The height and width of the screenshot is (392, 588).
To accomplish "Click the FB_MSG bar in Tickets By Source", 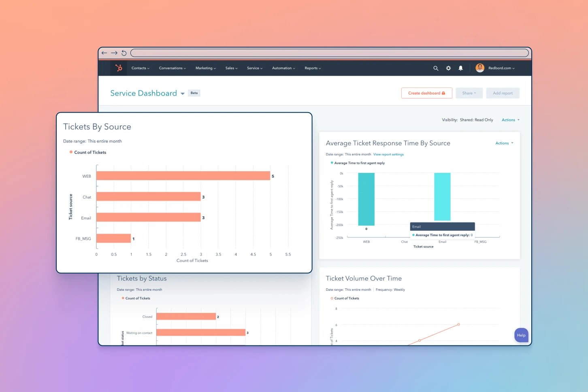I will point(114,238).
